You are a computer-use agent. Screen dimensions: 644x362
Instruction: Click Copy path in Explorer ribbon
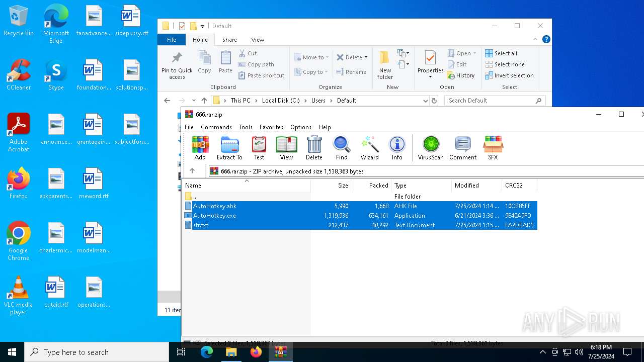point(256,64)
